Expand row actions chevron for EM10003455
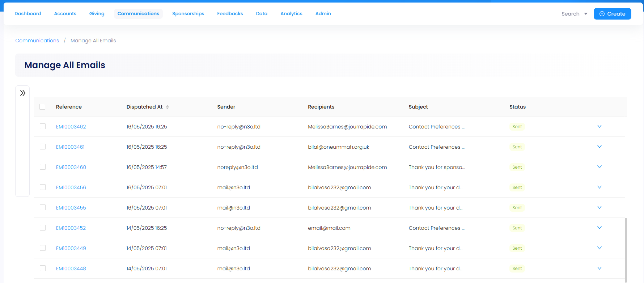Image resolution: width=644 pixels, height=283 pixels. click(599, 207)
